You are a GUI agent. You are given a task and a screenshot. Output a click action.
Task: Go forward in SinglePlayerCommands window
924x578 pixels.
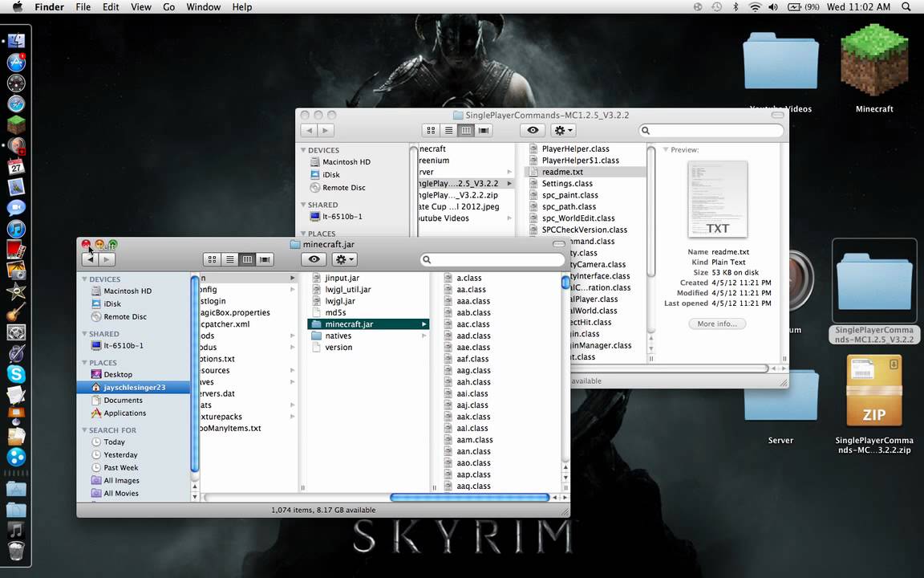(x=326, y=130)
